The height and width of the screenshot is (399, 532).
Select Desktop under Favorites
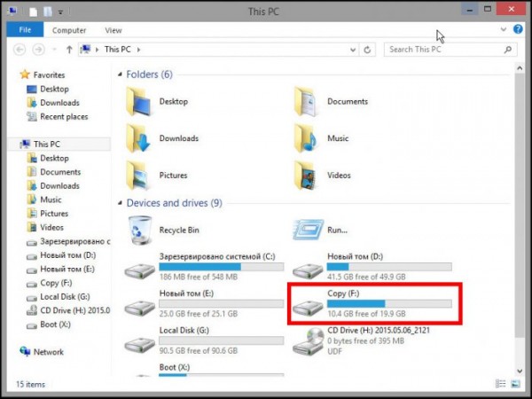click(x=54, y=89)
